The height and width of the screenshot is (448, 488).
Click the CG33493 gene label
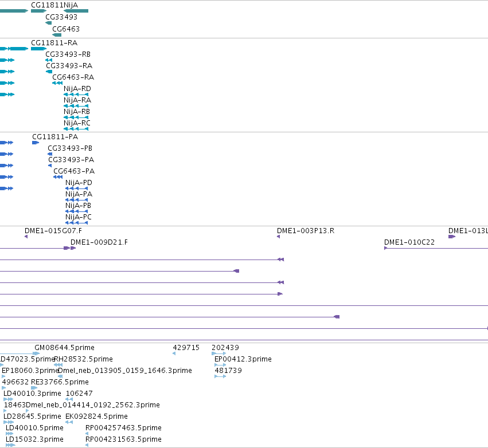tap(61, 17)
